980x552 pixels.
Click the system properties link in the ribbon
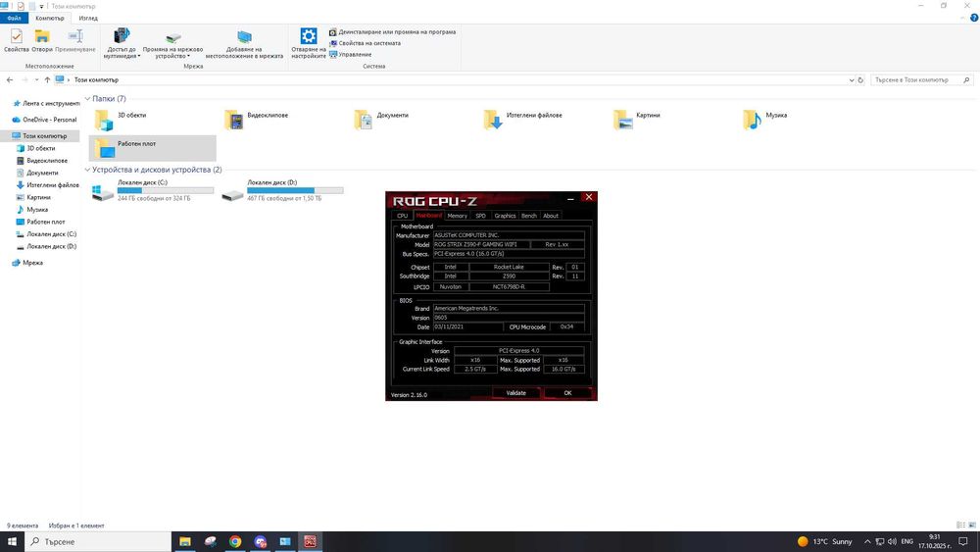pos(365,43)
